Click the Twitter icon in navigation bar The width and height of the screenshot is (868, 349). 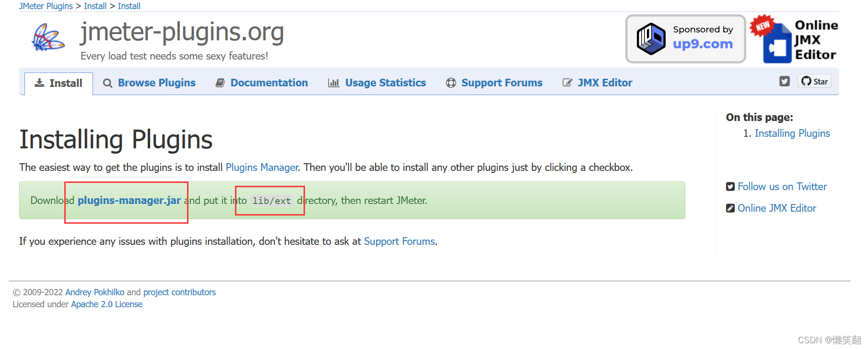[x=785, y=81]
